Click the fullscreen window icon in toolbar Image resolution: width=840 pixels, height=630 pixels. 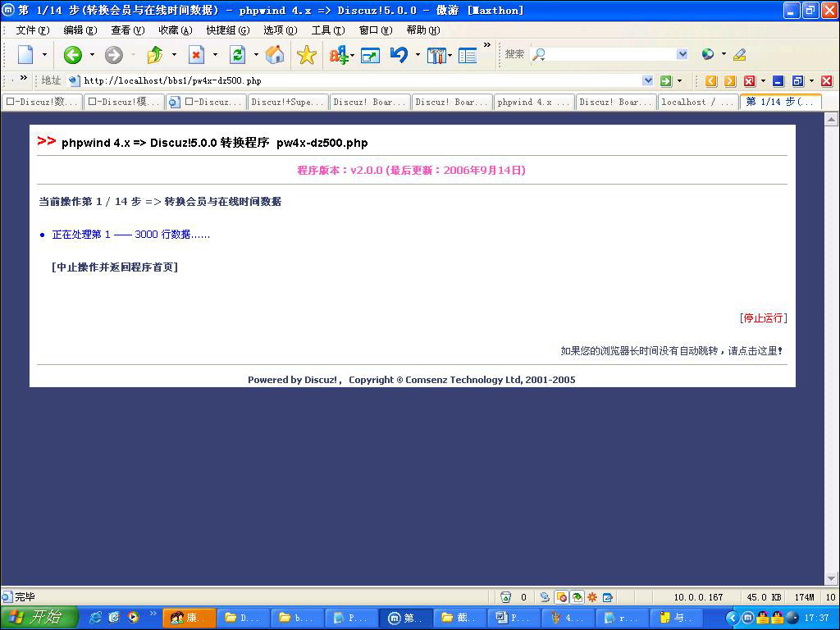coord(370,55)
